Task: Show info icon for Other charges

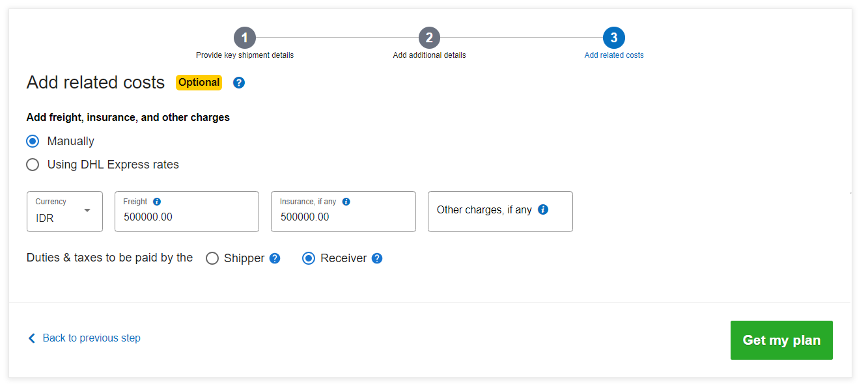Action: click(543, 209)
